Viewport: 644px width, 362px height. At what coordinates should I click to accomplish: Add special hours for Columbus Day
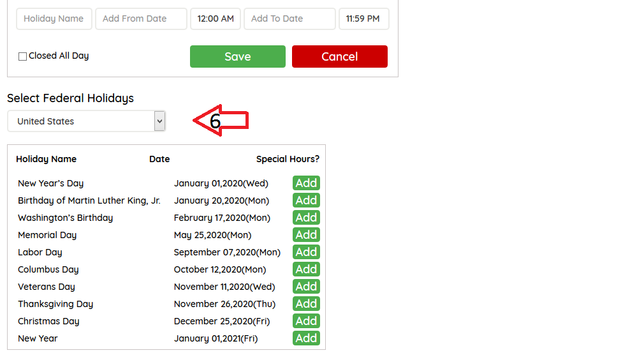pos(306,269)
